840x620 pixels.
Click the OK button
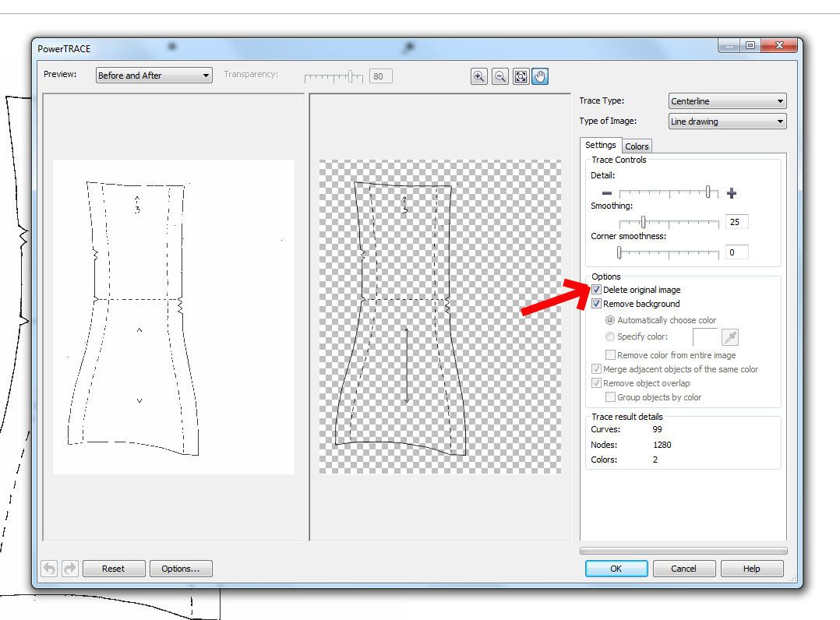[616, 568]
